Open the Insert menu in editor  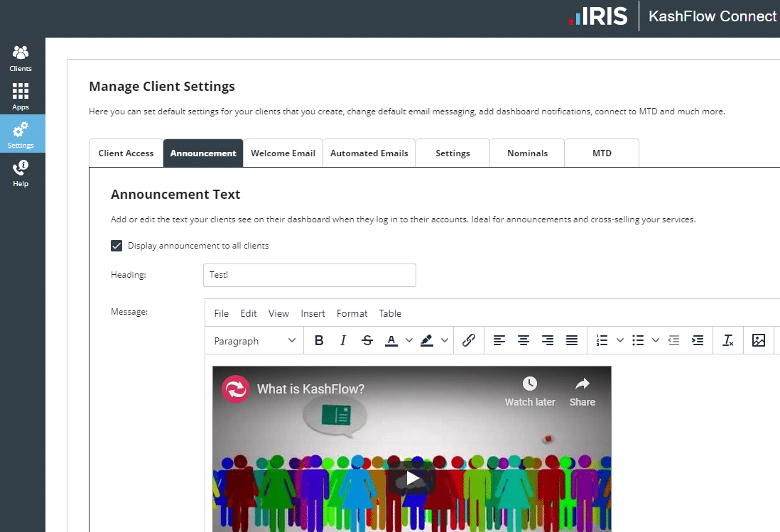tap(313, 313)
